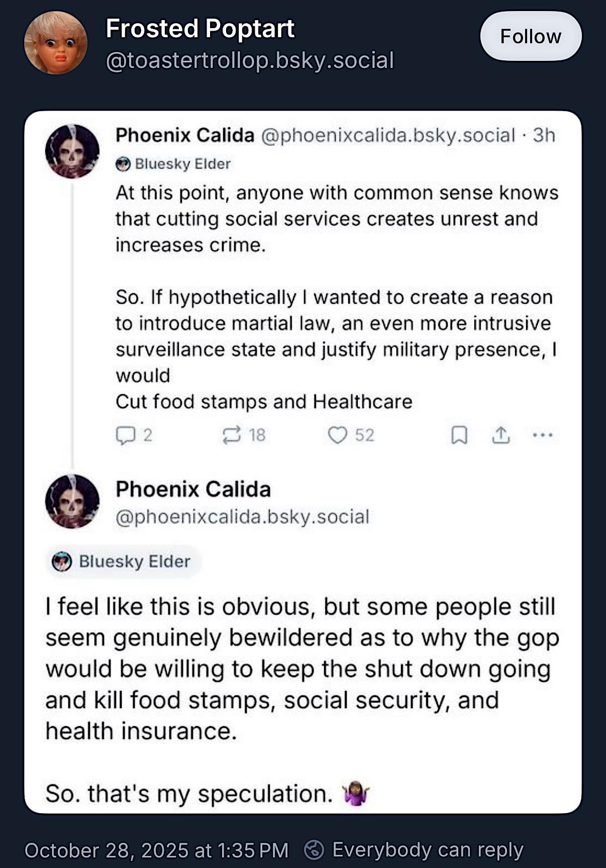Open the Bluesky Elder badge pill

(x=124, y=561)
